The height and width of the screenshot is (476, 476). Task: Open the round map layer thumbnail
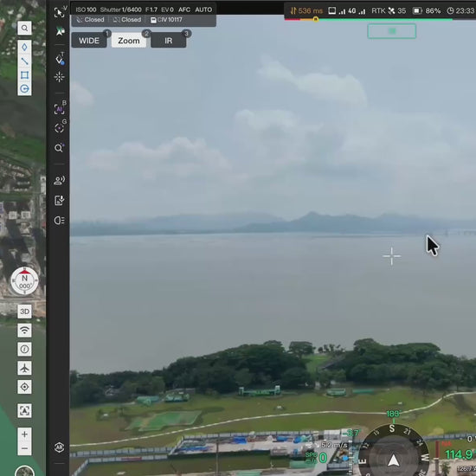click(24, 472)
